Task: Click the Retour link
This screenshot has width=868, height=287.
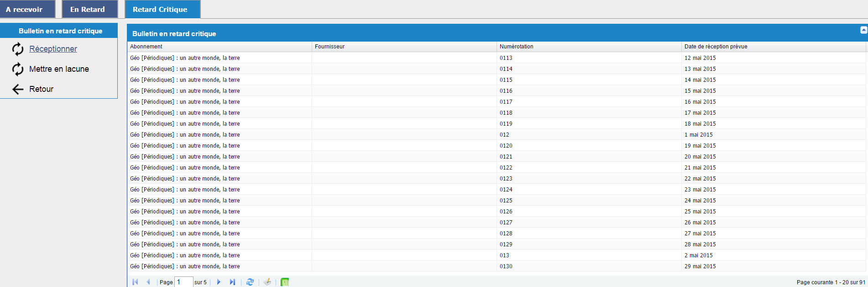Action: tap(41, 89)
